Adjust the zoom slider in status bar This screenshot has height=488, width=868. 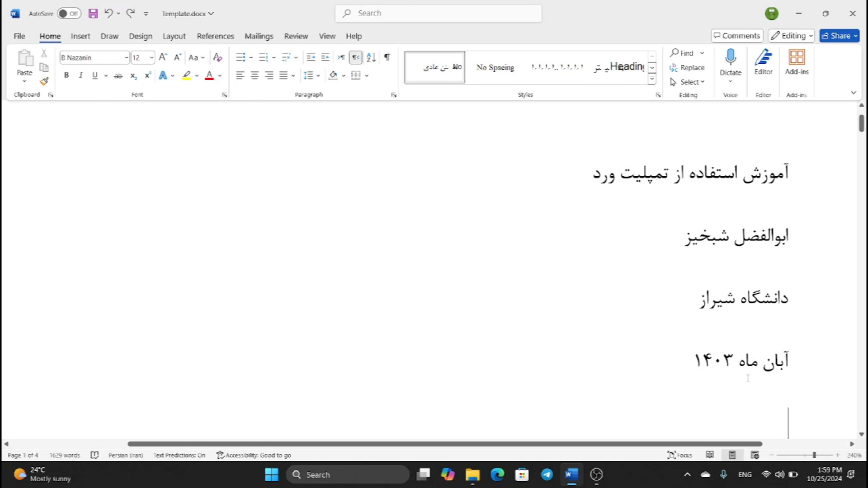coord(814,455)
